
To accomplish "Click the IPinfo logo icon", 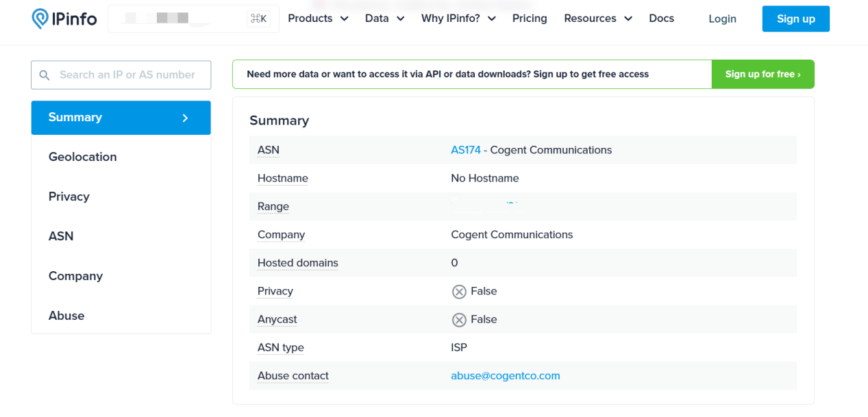I will click(40, 18).
